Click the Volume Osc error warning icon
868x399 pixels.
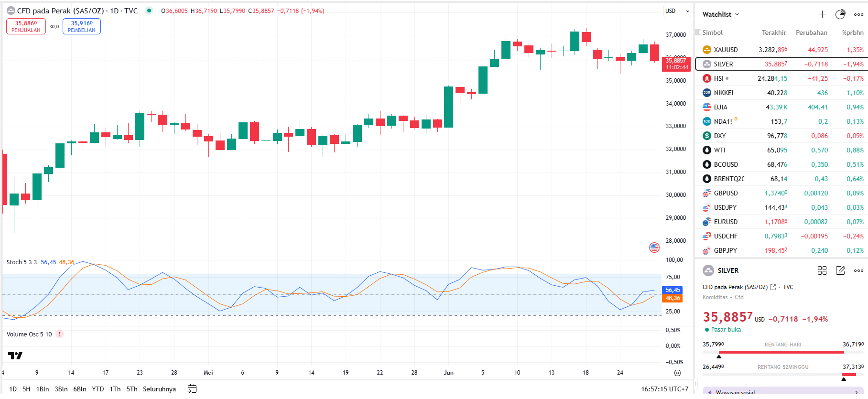[60, 334]
